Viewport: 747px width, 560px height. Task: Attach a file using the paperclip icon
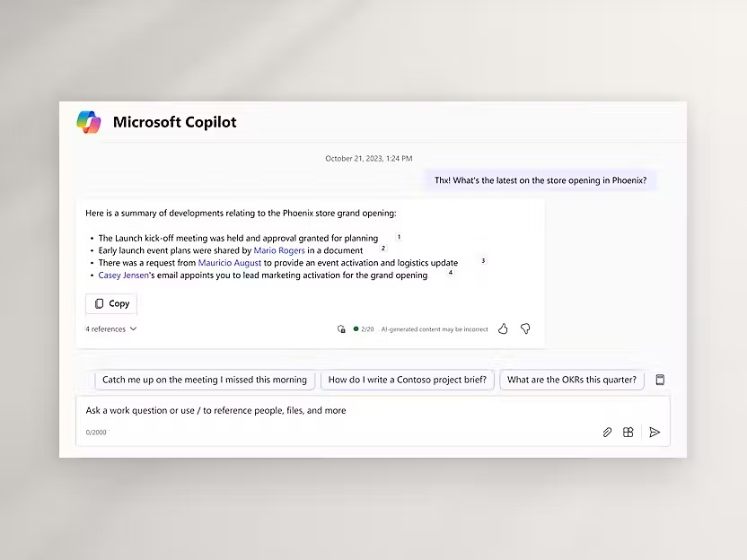(608, 432)
